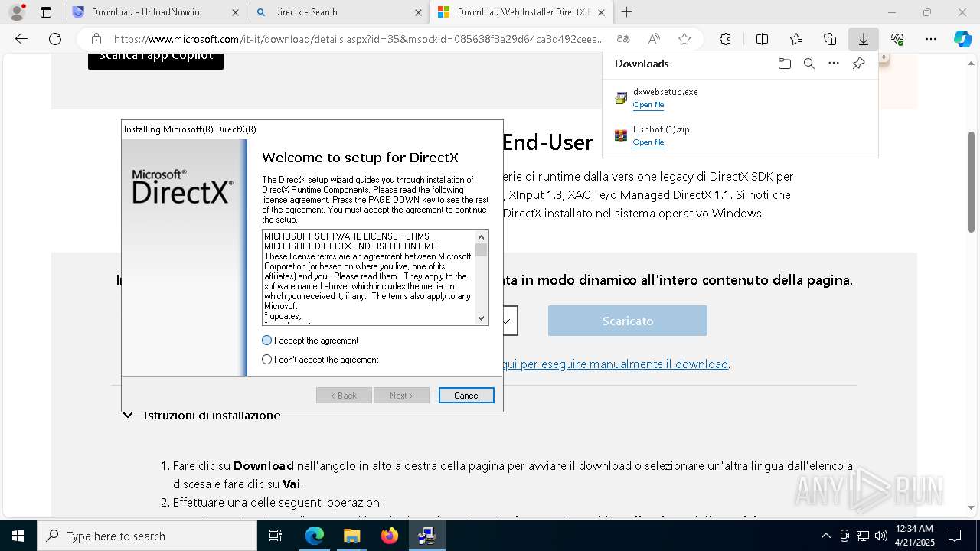View site information lock icon
This screenshot has width=980, height=551.
(x=96, y=39)
